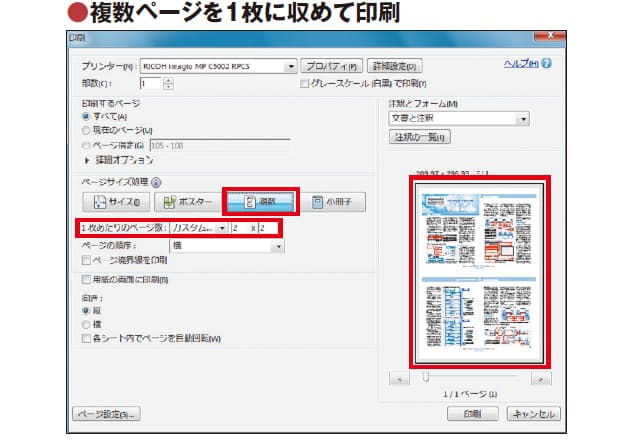Go to next preview page arrow

[x=540, y=380]
